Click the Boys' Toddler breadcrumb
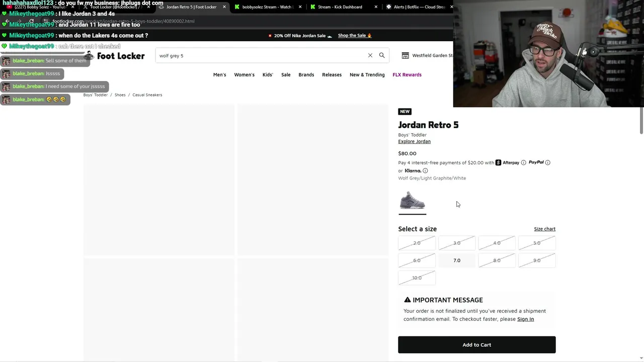Image resolution: width=644 pixels, height=362 pixels. 95,95
